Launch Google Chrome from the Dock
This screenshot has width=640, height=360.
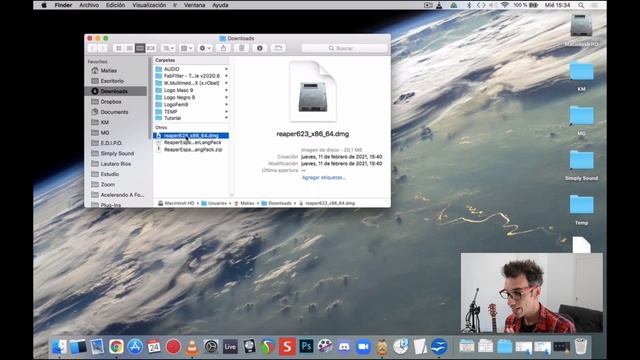pos(116,347)
